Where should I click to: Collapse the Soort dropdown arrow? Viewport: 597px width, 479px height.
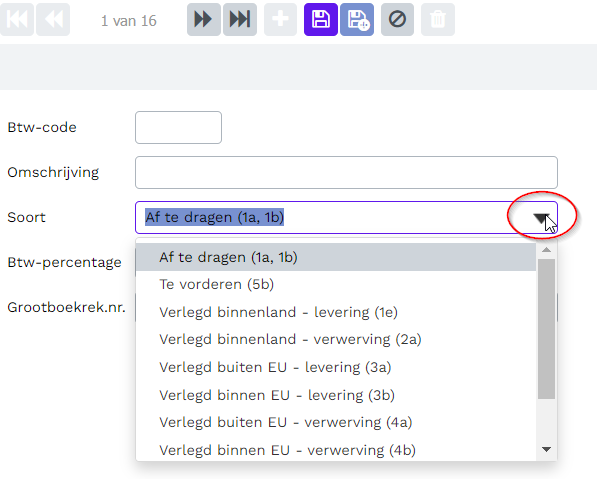540,218
